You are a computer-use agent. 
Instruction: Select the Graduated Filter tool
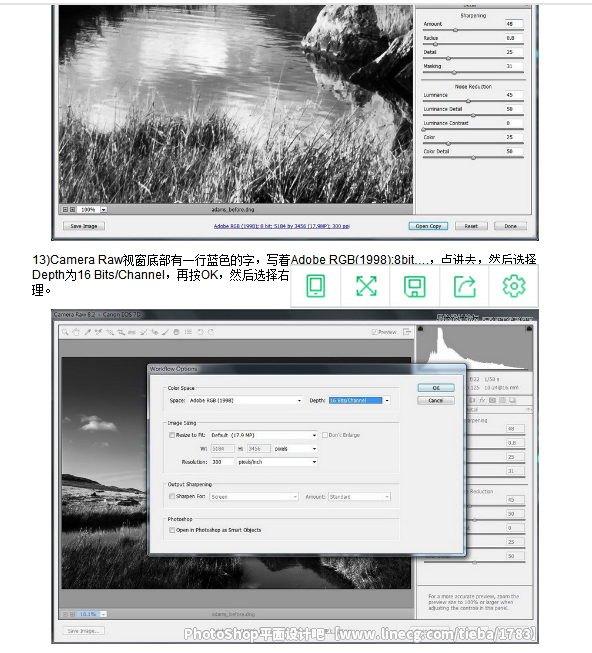coord(177,332)
